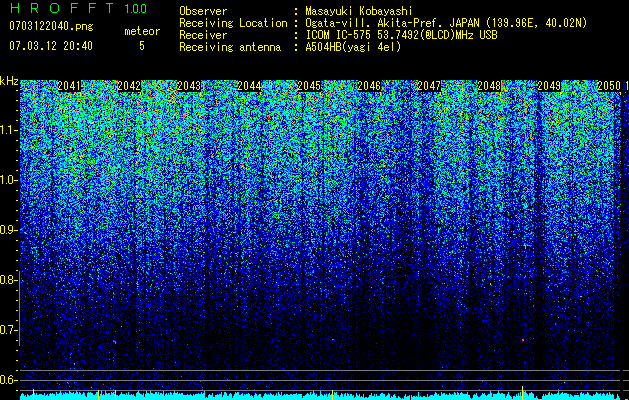Click the meteor label
This screenshot has height=400, width=629.
pyautogui.click(x=142, y=31)
